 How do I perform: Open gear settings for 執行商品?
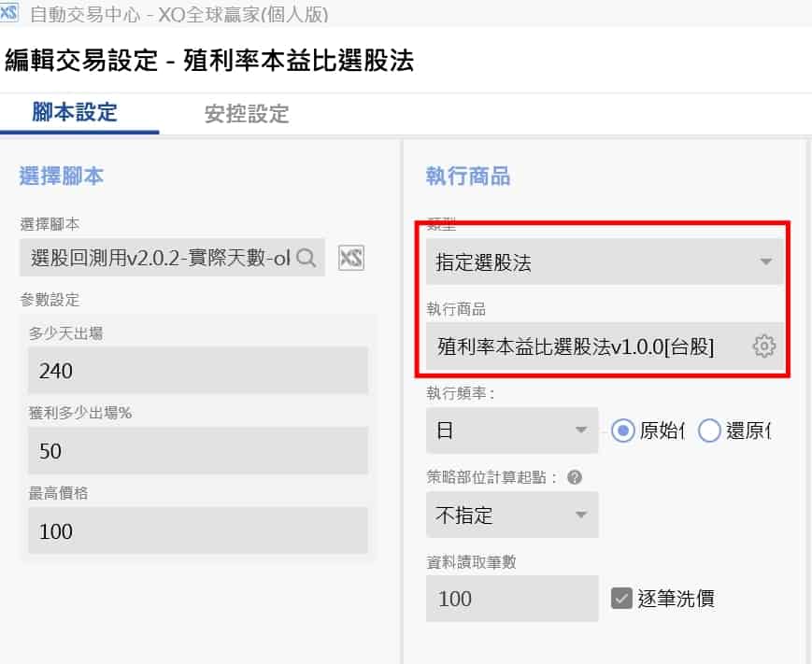(x=763, y=346)
